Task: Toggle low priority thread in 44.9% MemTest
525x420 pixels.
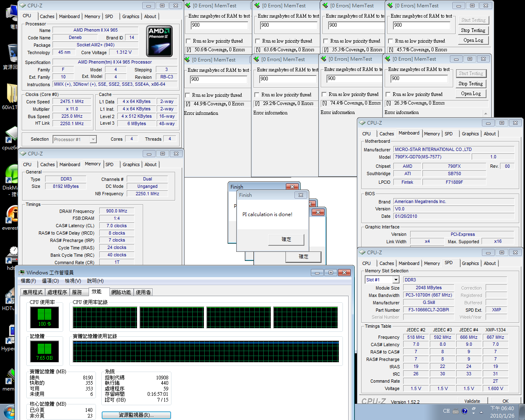Action: [188, 95]
